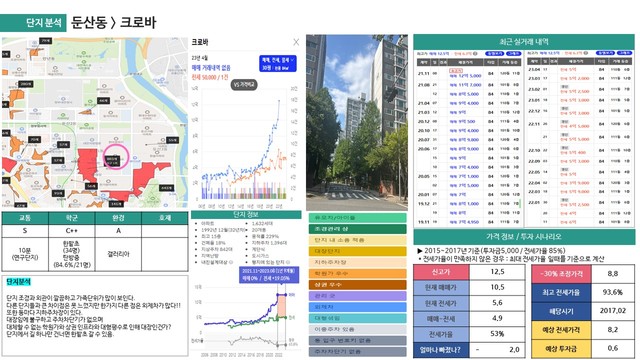Click the 주차차단기 없음 gray tag

(x=358, y=351)
